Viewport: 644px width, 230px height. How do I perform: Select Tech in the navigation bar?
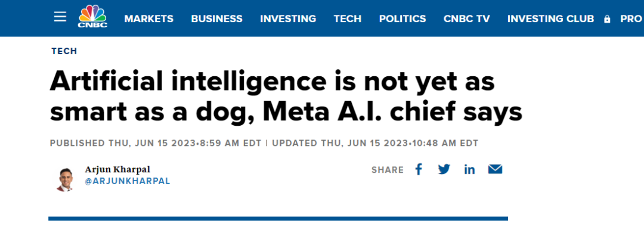348,19
